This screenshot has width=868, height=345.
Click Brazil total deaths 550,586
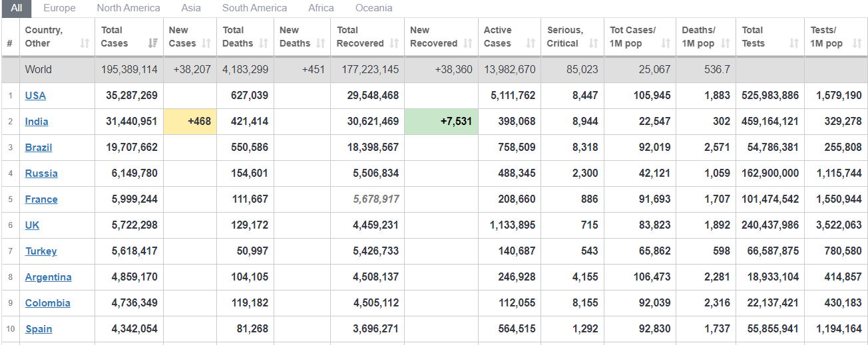(250, 147)
